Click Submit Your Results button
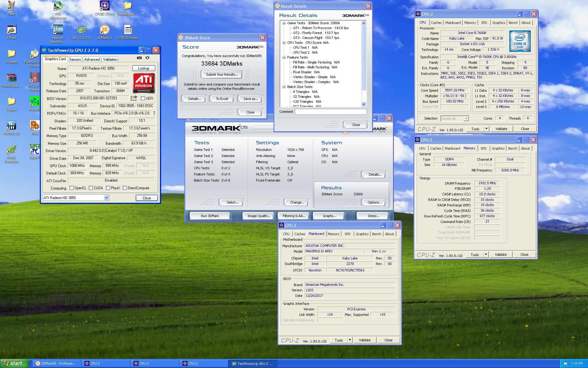Image resolution: width=588 pixels, height=368 pixels. 222,75
